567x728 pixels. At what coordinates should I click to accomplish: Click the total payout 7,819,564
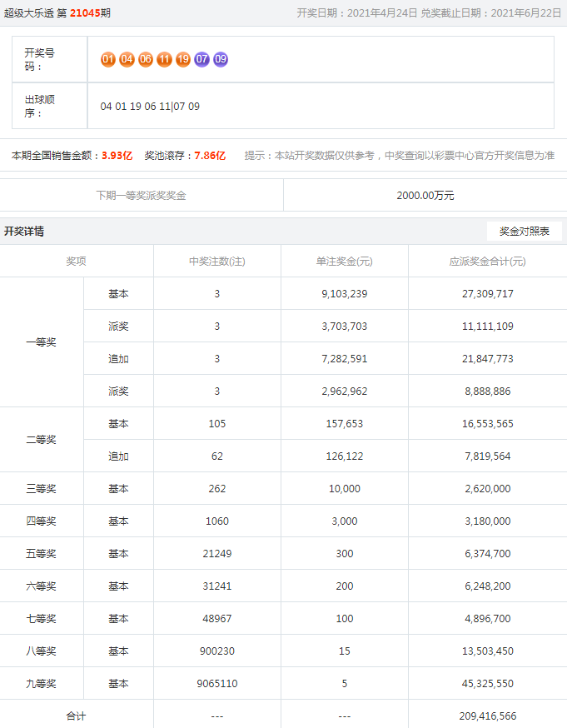[x=488, y=456]
